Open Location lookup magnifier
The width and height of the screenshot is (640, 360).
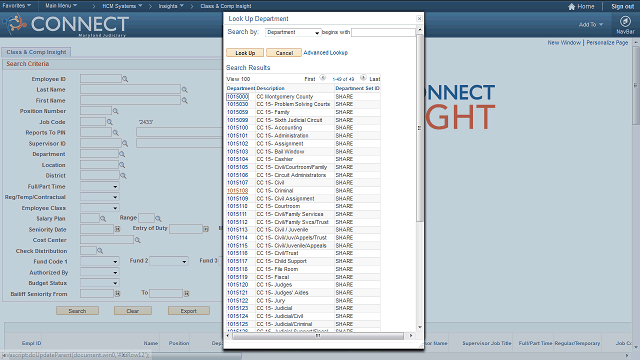pyautogui.click(x=122, y=165)
